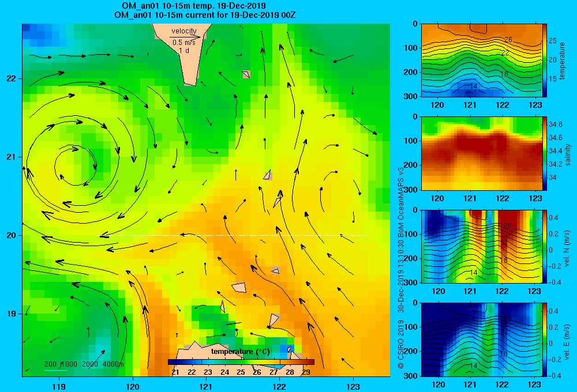577x392 pixels.
Task: Click longitude label 121 under main map
Action: coord(206,386)
